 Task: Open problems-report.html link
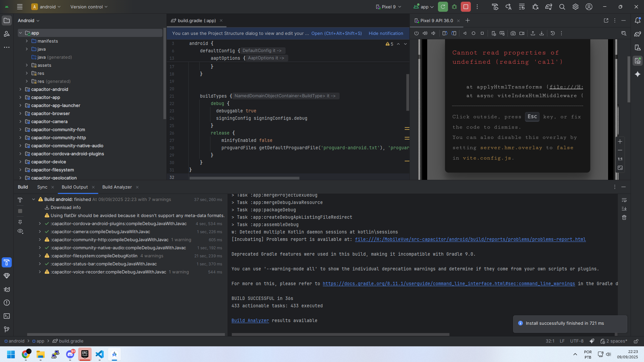(x=470, y=239)
